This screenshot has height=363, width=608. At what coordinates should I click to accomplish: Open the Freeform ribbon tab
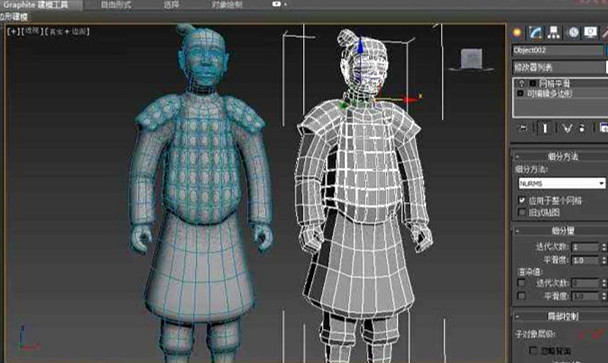tap(116, 5)
